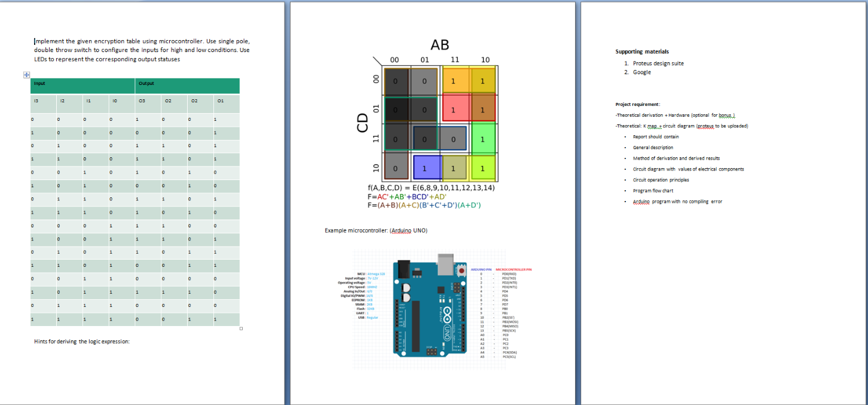Click the rotated "CD" label beside the K-map
This screenshot has height=405, width=868.
(x=362, y=123)
